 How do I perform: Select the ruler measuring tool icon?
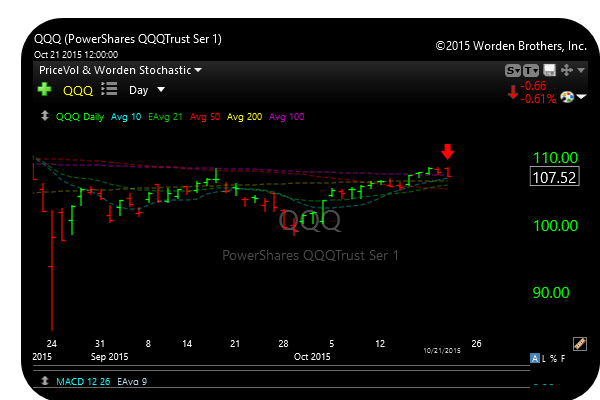[580, 344]
